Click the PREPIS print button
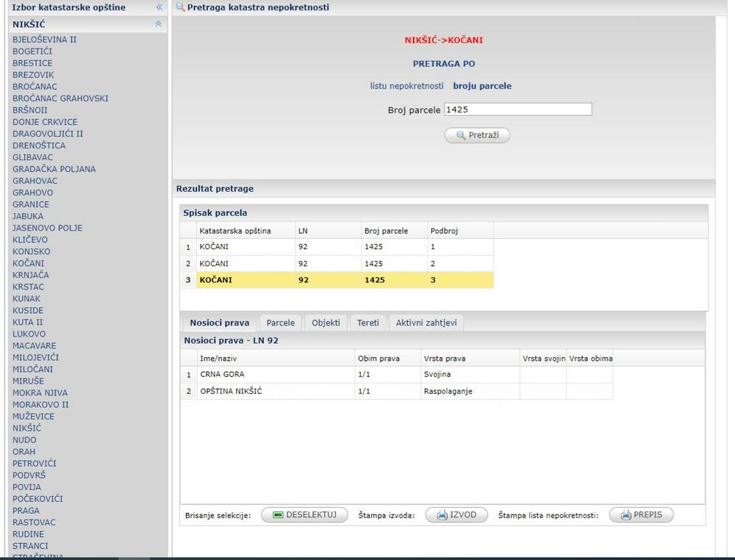The image size is (735, 560). click(x=641, y=515)
